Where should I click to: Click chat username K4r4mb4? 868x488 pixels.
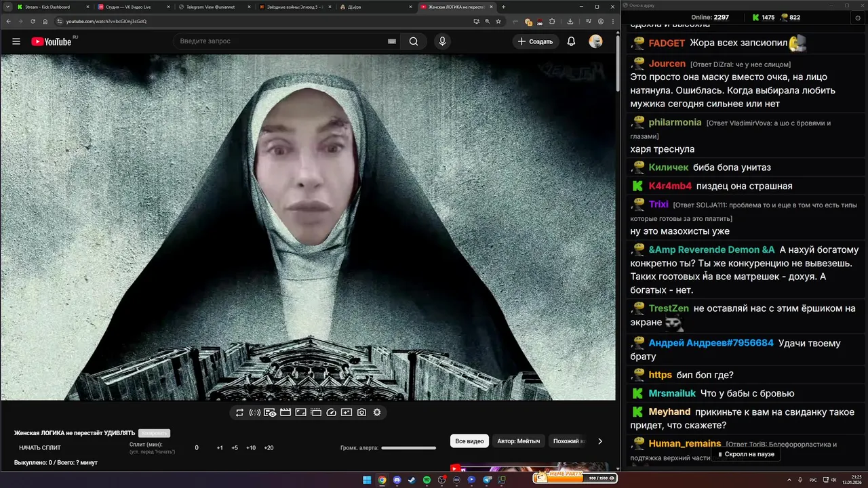pos(670,186)
